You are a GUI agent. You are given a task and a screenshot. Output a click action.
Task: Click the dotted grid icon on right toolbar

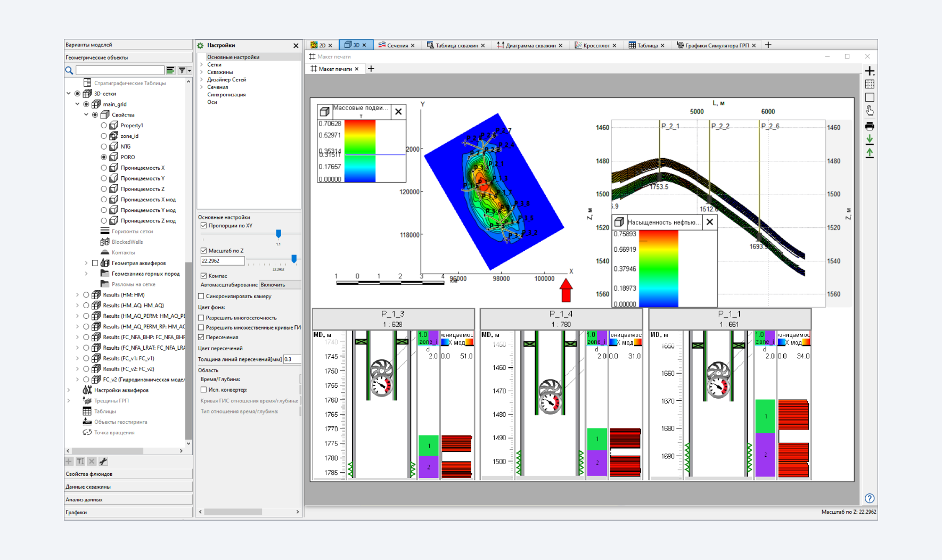pyautogui.click(x=870, y=84)
